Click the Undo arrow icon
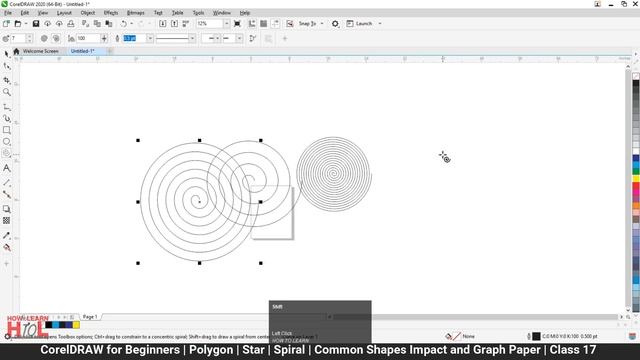Viewport: 640px width, 360px height. tap(123, 24)
